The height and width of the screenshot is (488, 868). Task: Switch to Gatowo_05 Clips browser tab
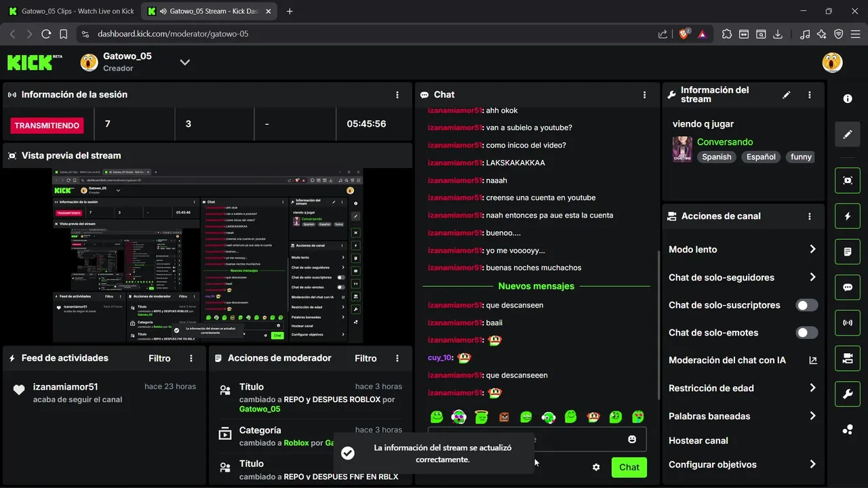71,12
